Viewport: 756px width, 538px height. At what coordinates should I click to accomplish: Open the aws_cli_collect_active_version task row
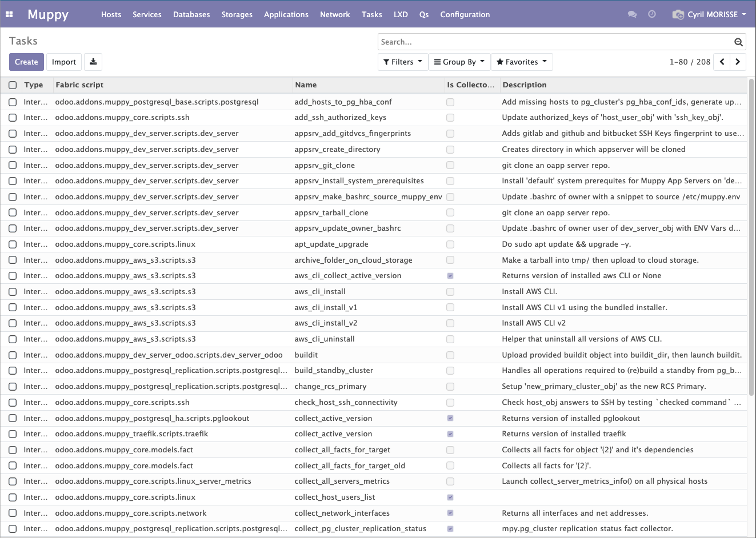374,276
